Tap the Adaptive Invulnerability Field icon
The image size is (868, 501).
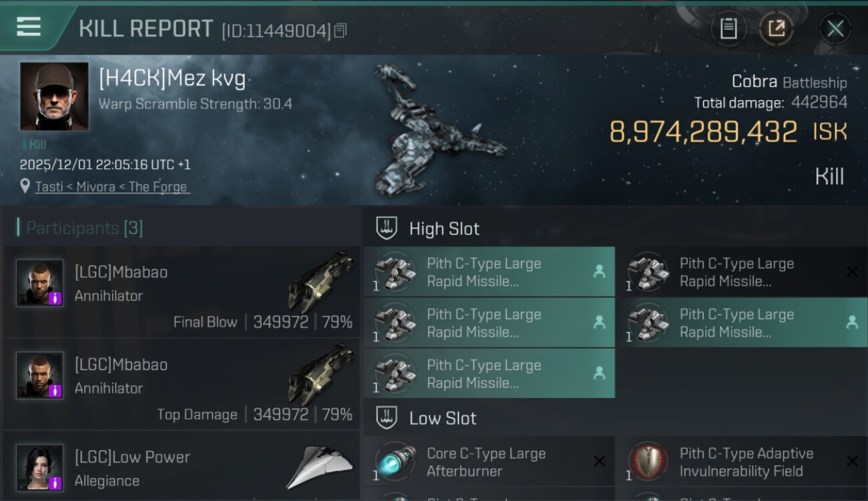point(648,462)
